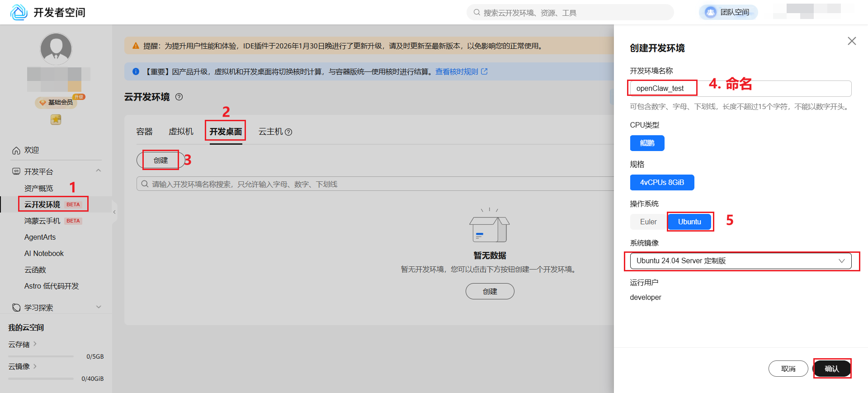Click the external link icon after 查看核时规则
The width and height of the screenshot is (868, 393).
484,71
